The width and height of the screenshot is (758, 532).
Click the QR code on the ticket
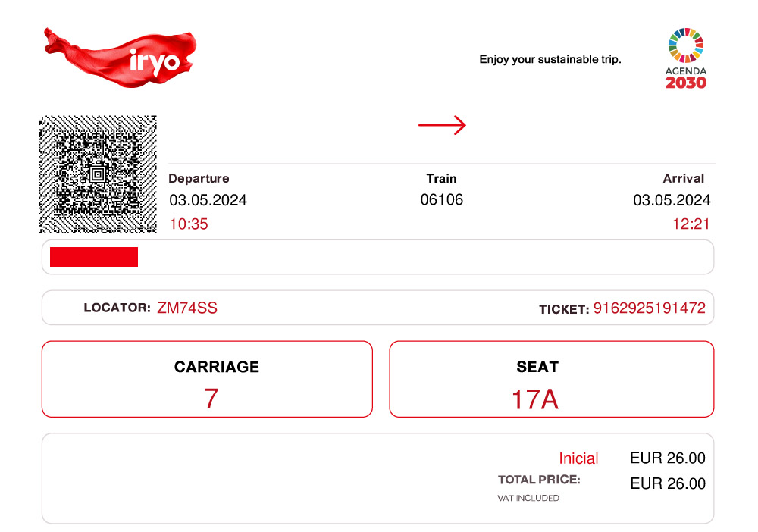click(98, 174)
